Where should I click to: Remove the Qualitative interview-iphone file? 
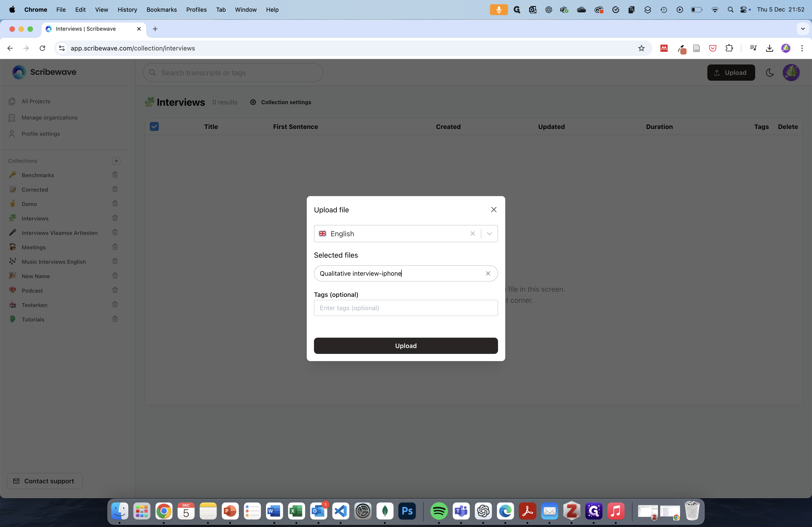(x=488, y=273)
